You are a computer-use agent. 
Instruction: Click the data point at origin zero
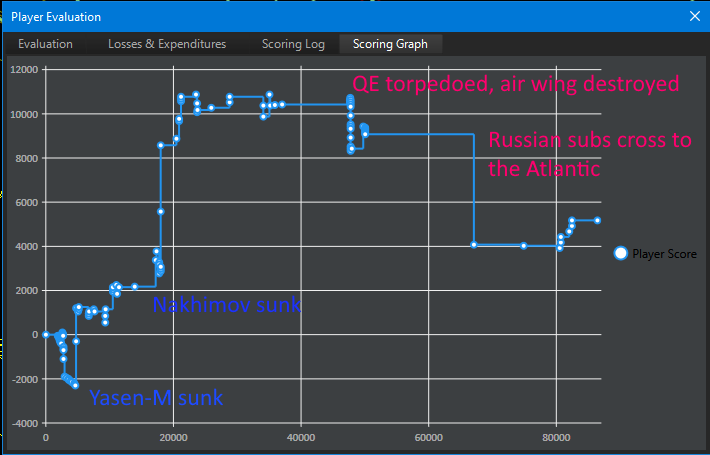pyautogui.click(x=46, y=335)
